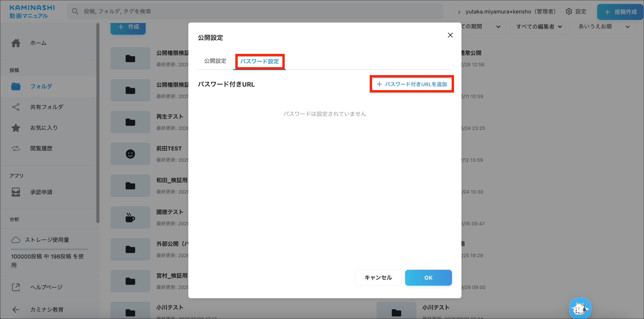This screenshot has width=644, height=319.
Task: Click the settings gear icon
Action: click(x=569, y=11)
